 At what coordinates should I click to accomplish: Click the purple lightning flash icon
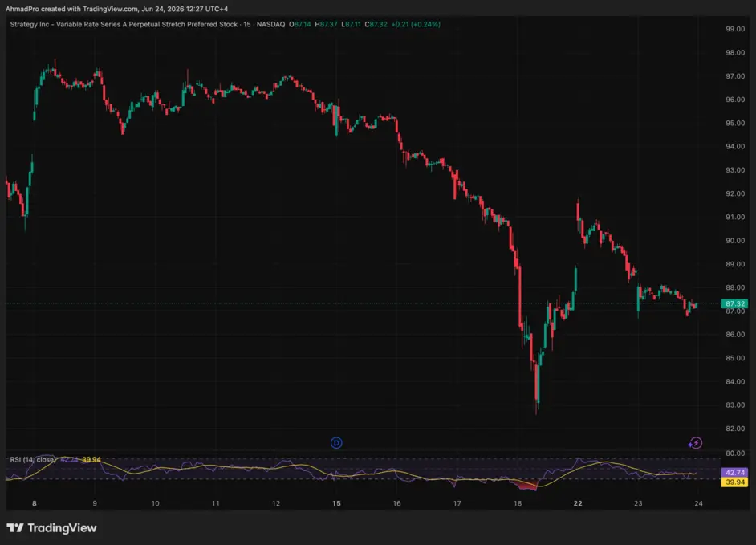[695, 443]
